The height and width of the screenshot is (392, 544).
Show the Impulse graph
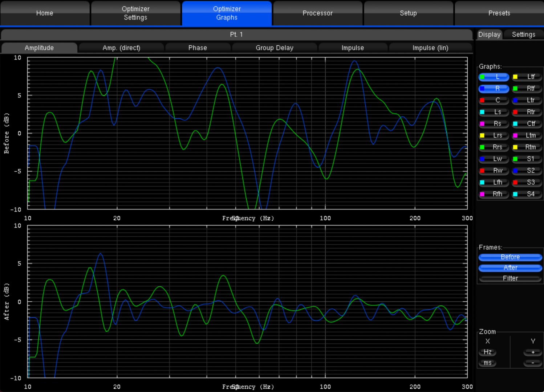[x=353, y=48]
